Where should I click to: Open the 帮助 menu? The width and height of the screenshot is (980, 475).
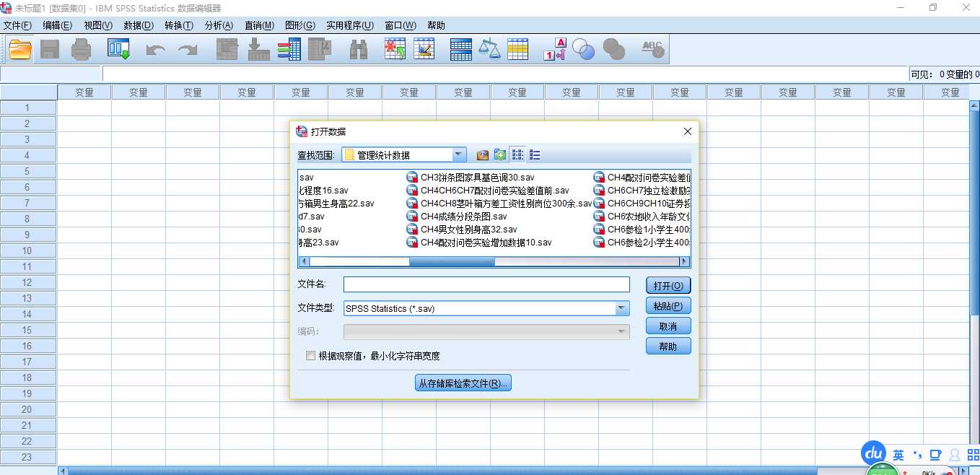coord(437,25)
